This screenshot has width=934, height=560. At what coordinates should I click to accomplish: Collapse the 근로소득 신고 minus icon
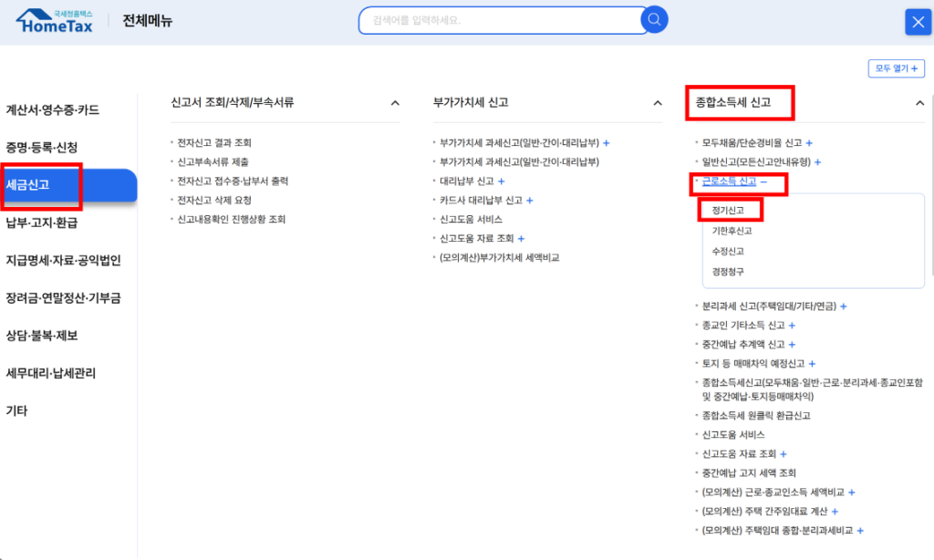pos(764,181)
